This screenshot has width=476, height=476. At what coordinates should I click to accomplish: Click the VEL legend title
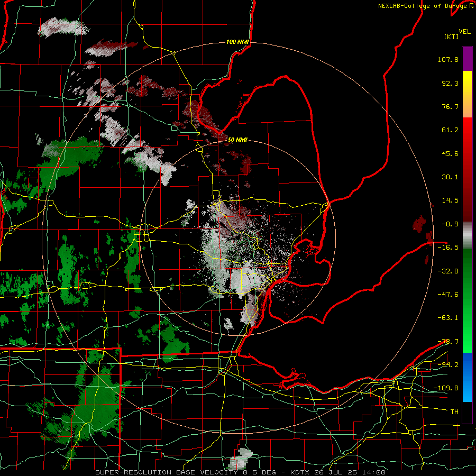(x=464, y=32)
